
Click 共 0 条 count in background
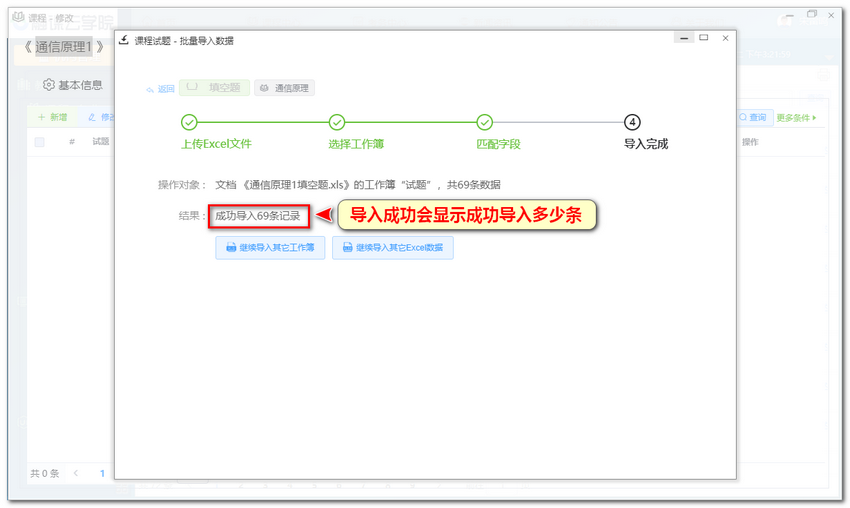[44, 473]
